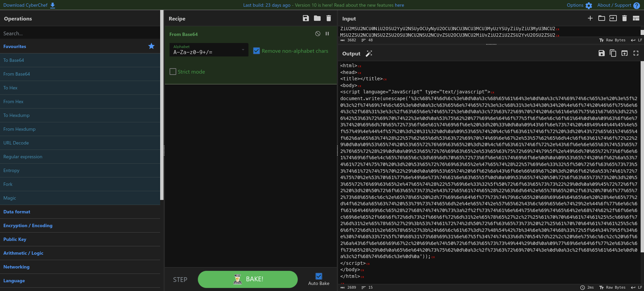Enable Strict mode checkbox
Screen dimensions: 644x291
point(173,72)
